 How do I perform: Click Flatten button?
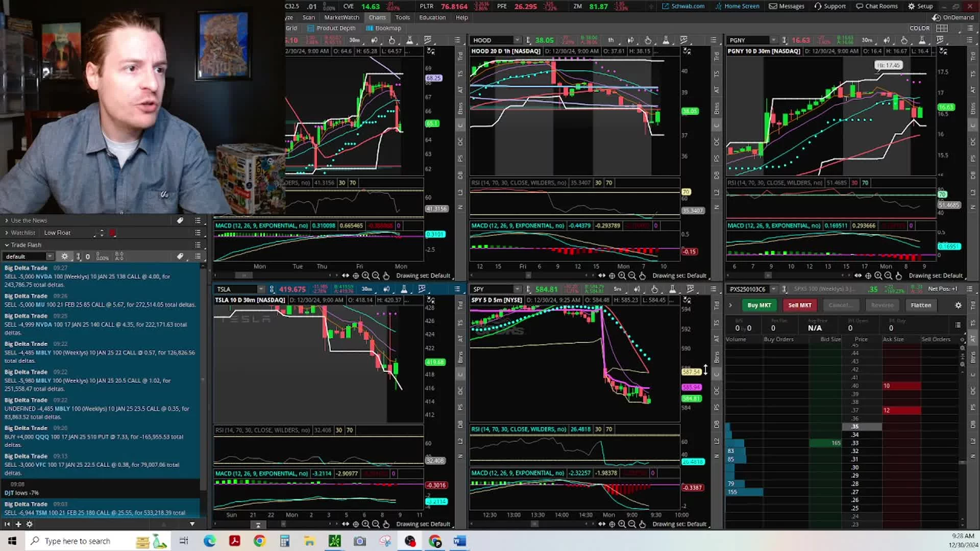(921, 305)
